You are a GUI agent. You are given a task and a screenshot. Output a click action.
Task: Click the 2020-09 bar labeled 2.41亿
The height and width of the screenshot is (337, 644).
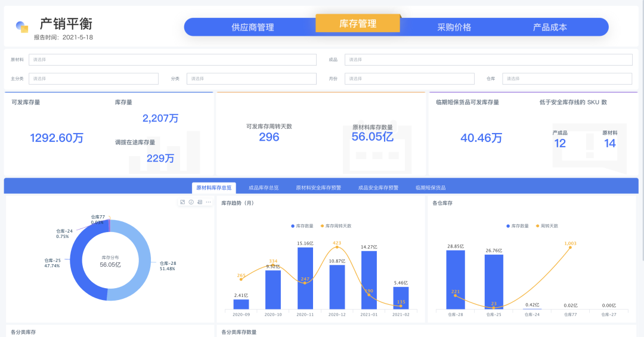click(x=241, y=304)
